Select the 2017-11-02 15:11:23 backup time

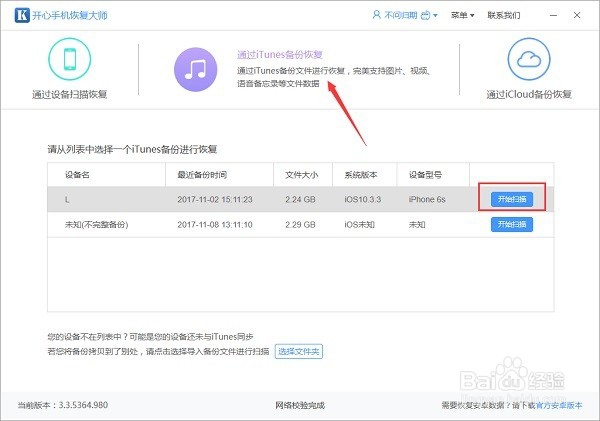pos(215,199)
